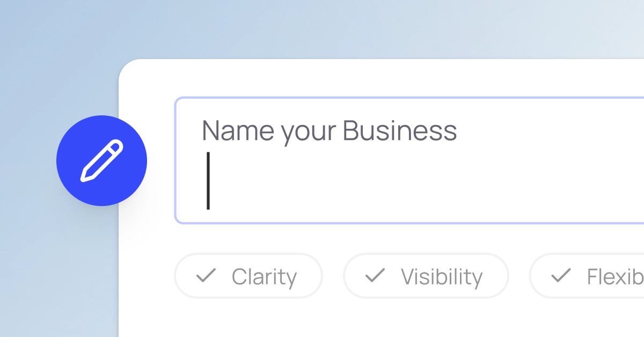Toggle the Flexibility option chip
This screenshot has width=644, height=337.
click(x=590, y=276)
